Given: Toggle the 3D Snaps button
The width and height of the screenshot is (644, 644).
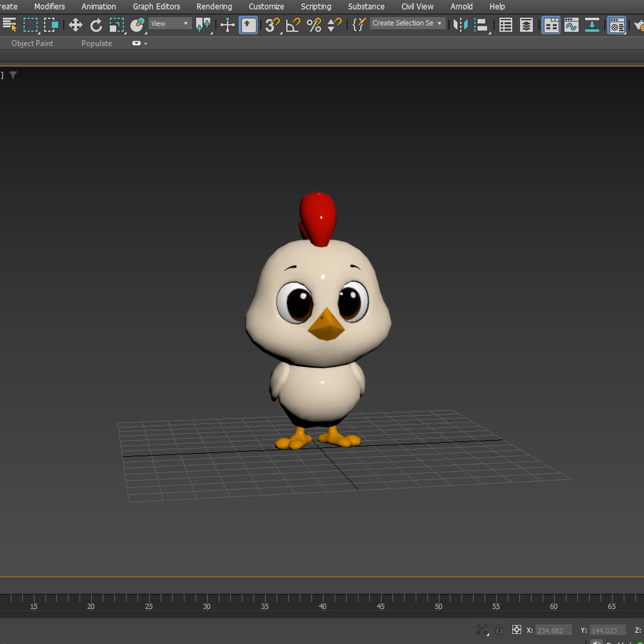Looking at the screenshot, I should coord(273,24).
